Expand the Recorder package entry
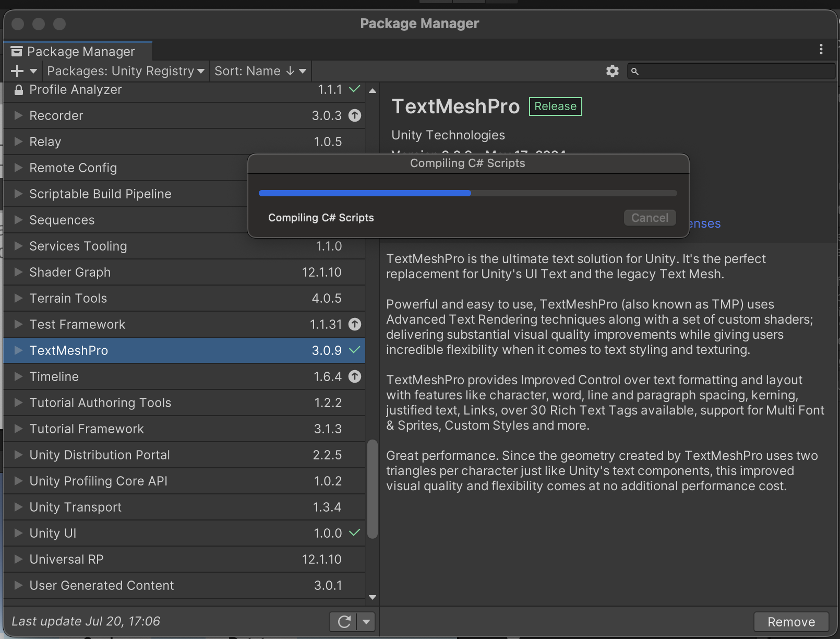The image size is (840, 639). tap(18, 115)
